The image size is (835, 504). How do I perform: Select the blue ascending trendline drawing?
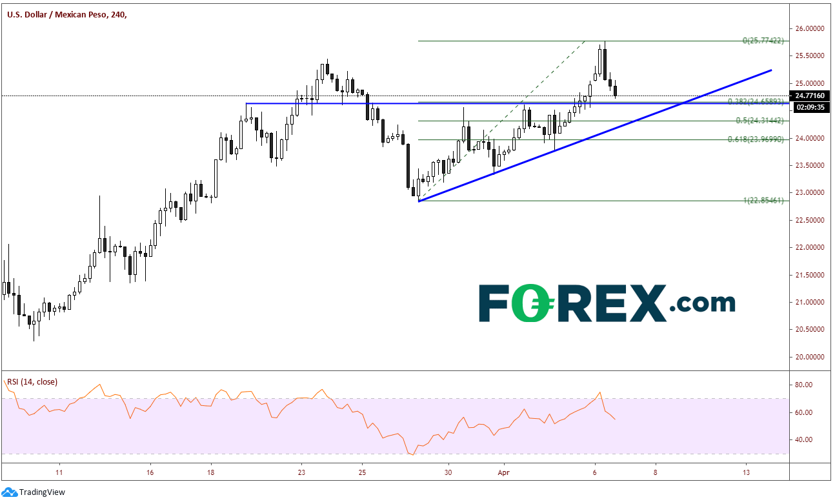[x=594, y=136]
